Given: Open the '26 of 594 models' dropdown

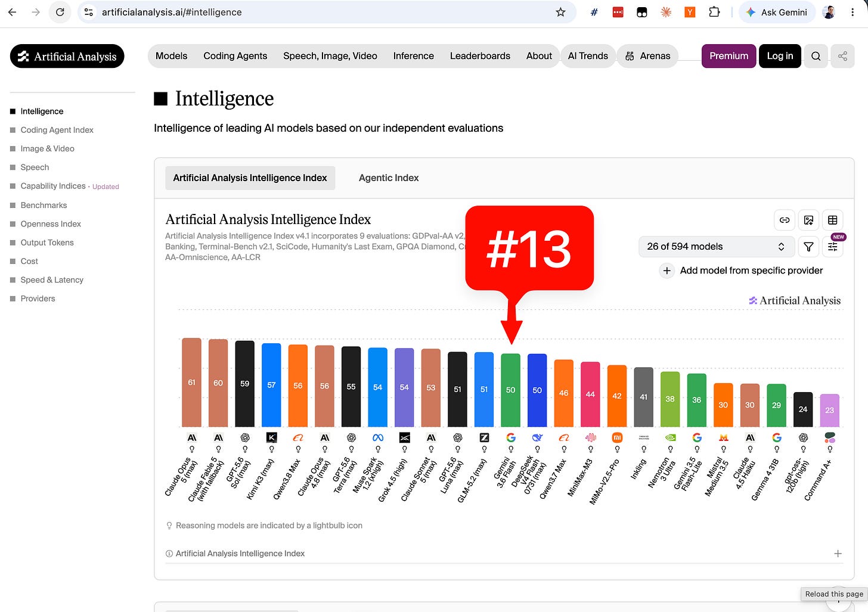Looking at the screenshot, I should click(716, 247).
